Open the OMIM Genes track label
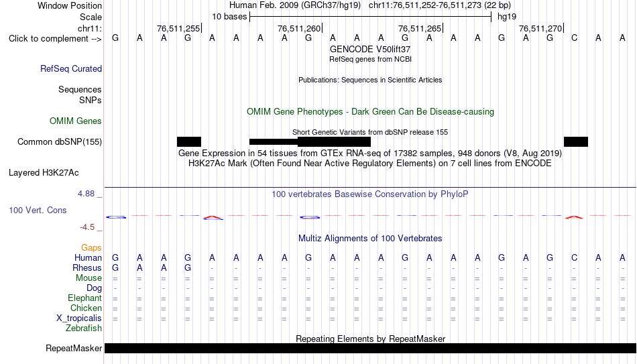Image resolution: width=637 pixels, height=364 pixels. 76,121
